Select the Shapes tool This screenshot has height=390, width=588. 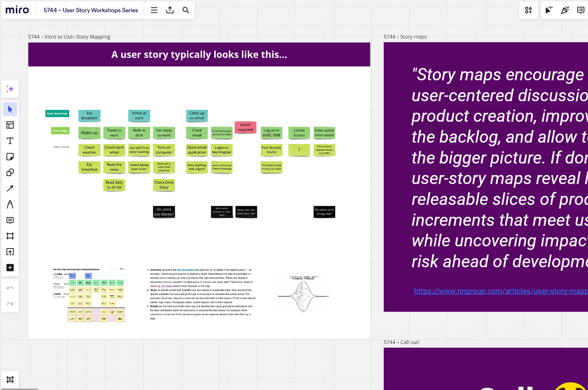tap(10, 172)
